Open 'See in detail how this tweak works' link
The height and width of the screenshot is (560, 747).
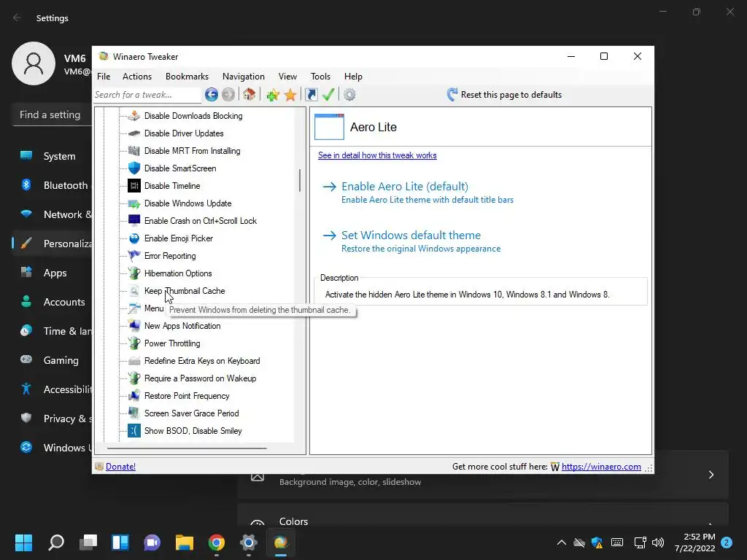pos(377,155)
